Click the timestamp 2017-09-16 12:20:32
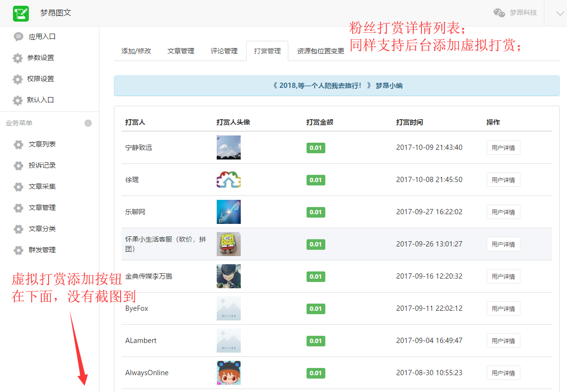Image resolution: width=567 pixels, height=392 pixels. point(429,276)
